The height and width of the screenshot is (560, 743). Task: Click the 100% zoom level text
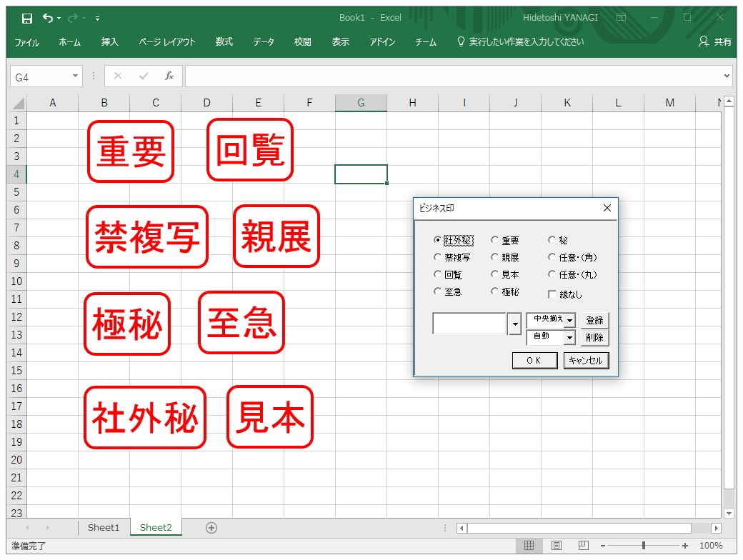pos(711,546)
